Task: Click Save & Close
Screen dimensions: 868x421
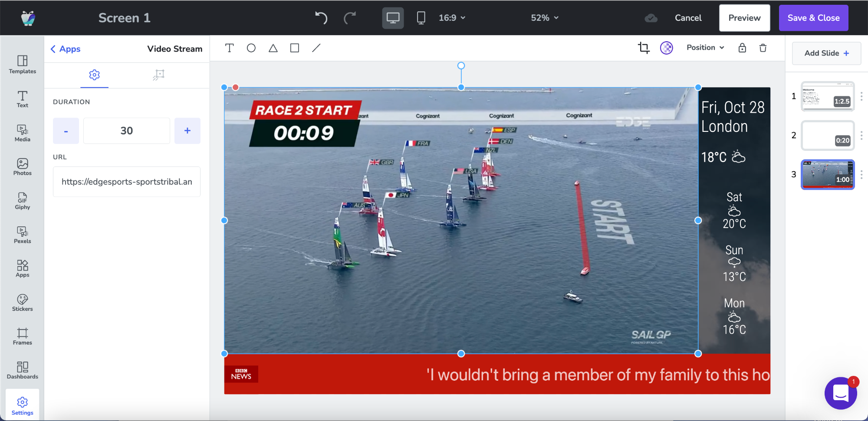Action: 813,18
